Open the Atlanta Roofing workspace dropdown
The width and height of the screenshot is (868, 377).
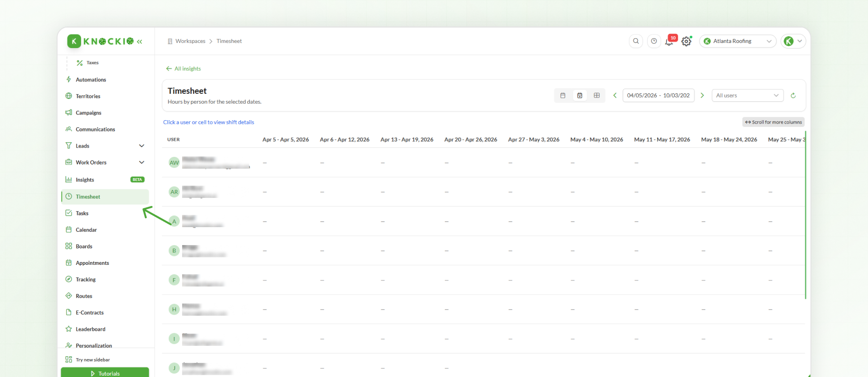pos(738,41)
